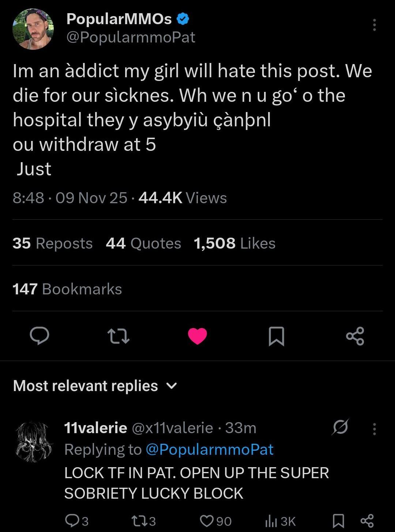Open the main post's three-dot menu
Screen dimensions: 395x532
click(374, 25)
